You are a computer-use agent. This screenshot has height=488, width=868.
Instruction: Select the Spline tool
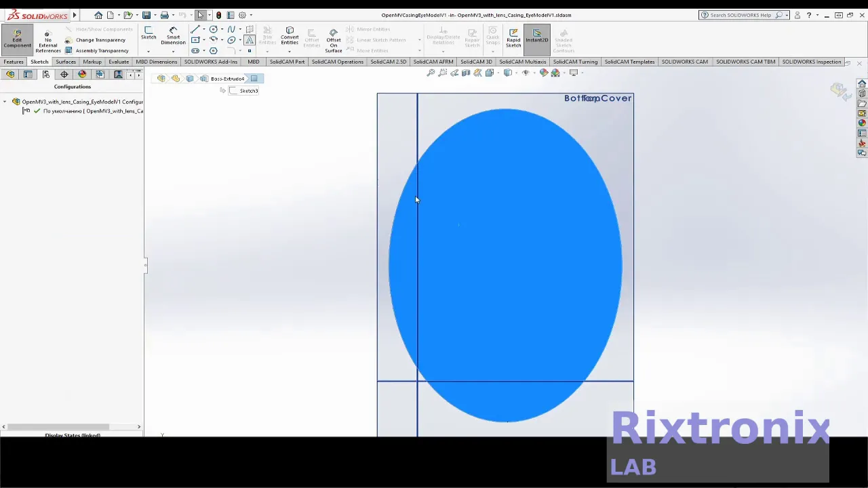pos(231,29)
